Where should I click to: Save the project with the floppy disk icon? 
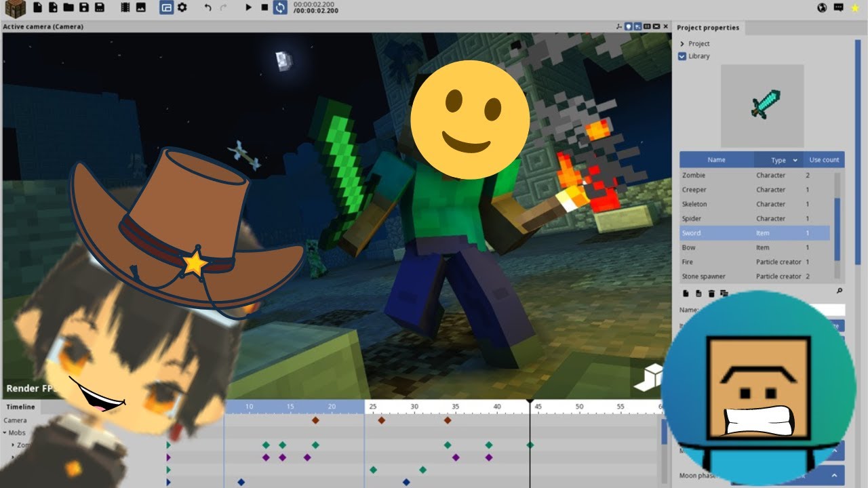click(84, 7)
